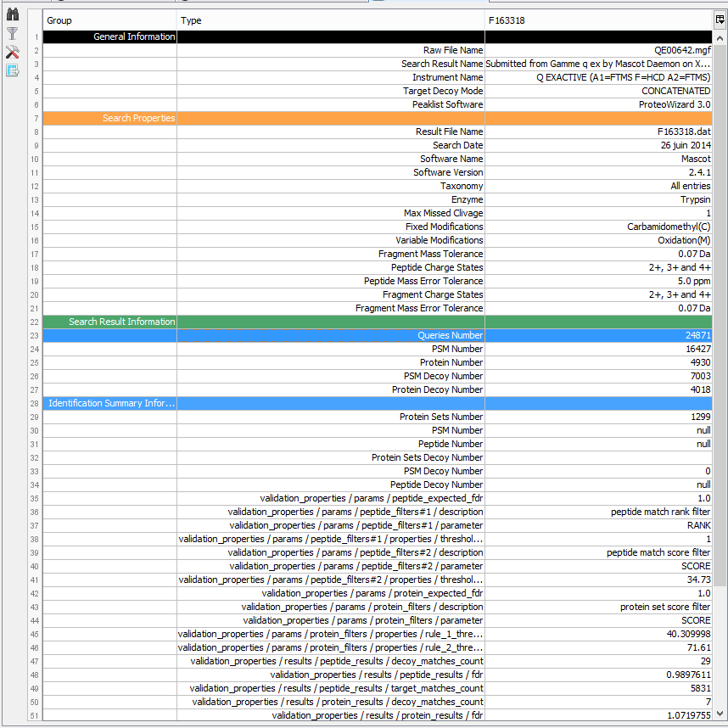Screen dimensions: 728x728
Task: Click the 26 juin 2014 date value
Action: click(x=598, y=145)
